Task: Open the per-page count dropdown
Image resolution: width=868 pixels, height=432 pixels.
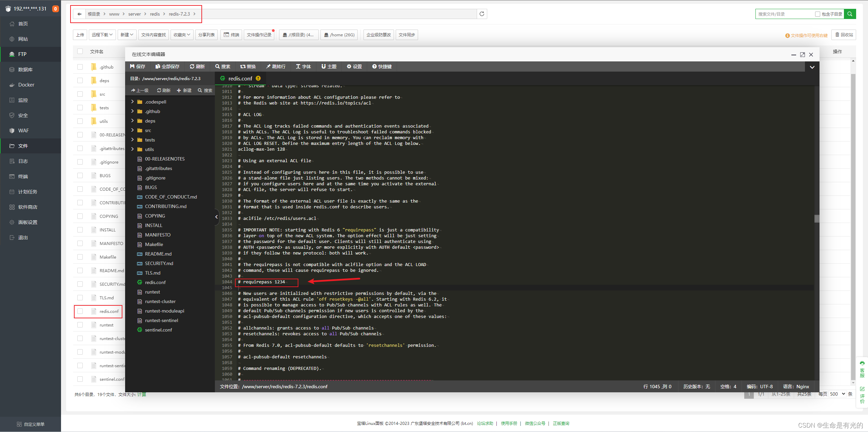Action: point(837,394)
